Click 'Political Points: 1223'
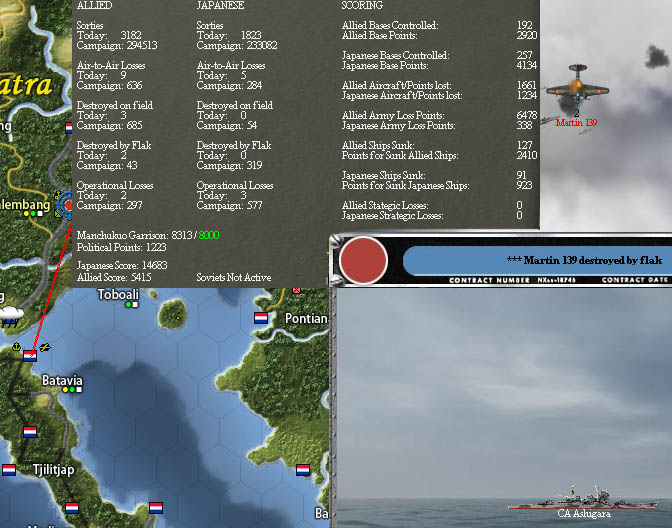The image size is (672, 528). [121, 247]
